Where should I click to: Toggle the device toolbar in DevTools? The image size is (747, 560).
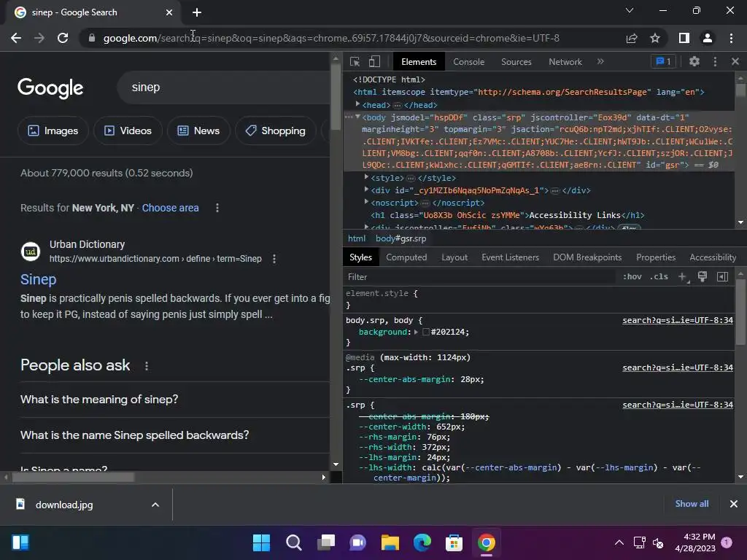pyautogui.click(x=374, y=61)
